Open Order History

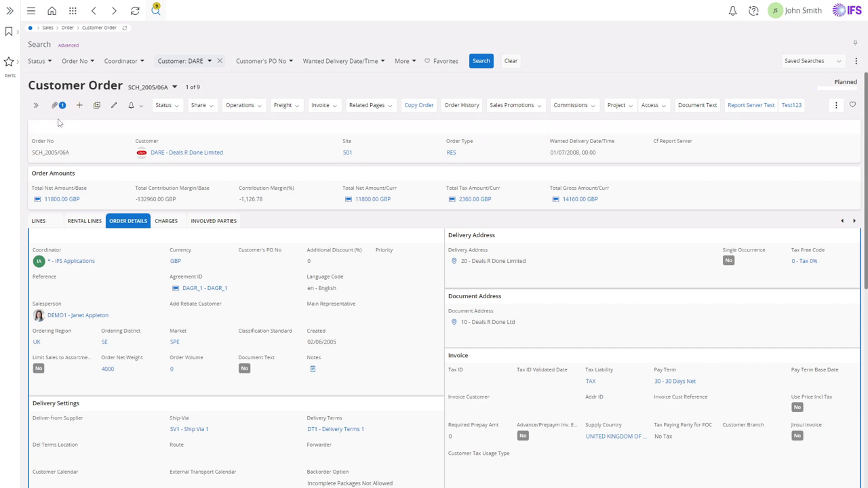coord(462,105)
